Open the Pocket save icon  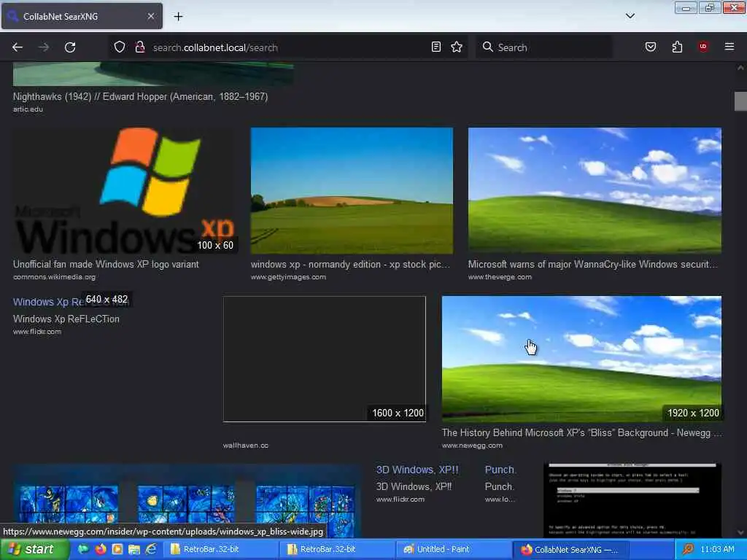click(x=650, y=47)
